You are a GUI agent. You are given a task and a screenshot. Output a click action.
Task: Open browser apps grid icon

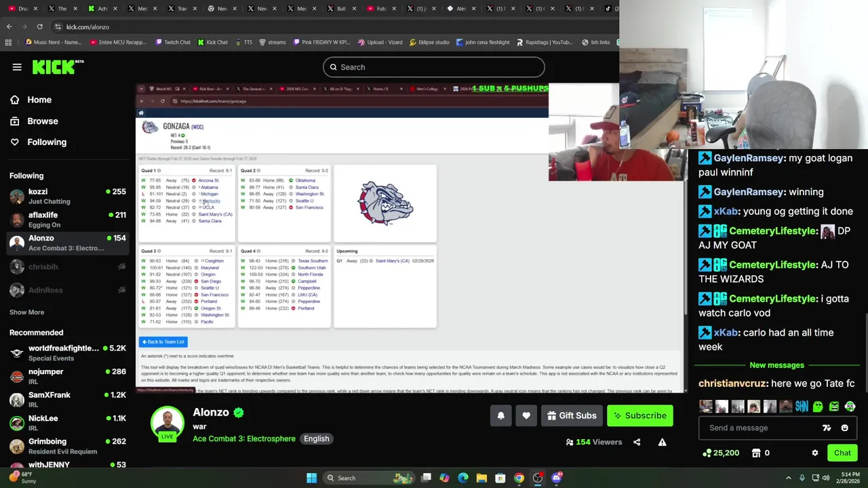coord(8,42)
